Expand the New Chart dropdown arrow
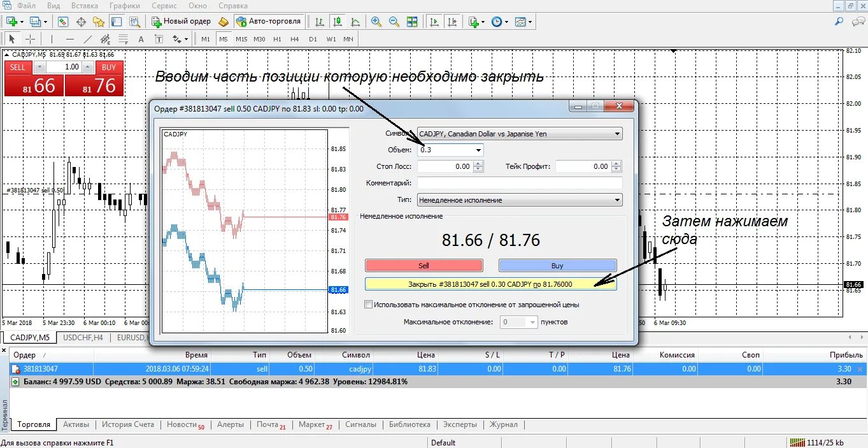The height and width of the screenshot is (448, 868). [x=22, y=22]
